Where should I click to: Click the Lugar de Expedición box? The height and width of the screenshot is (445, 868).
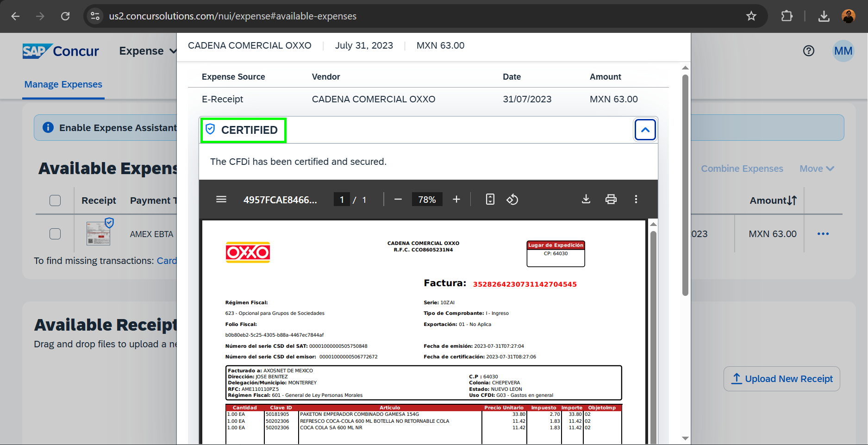click(556, 254)
